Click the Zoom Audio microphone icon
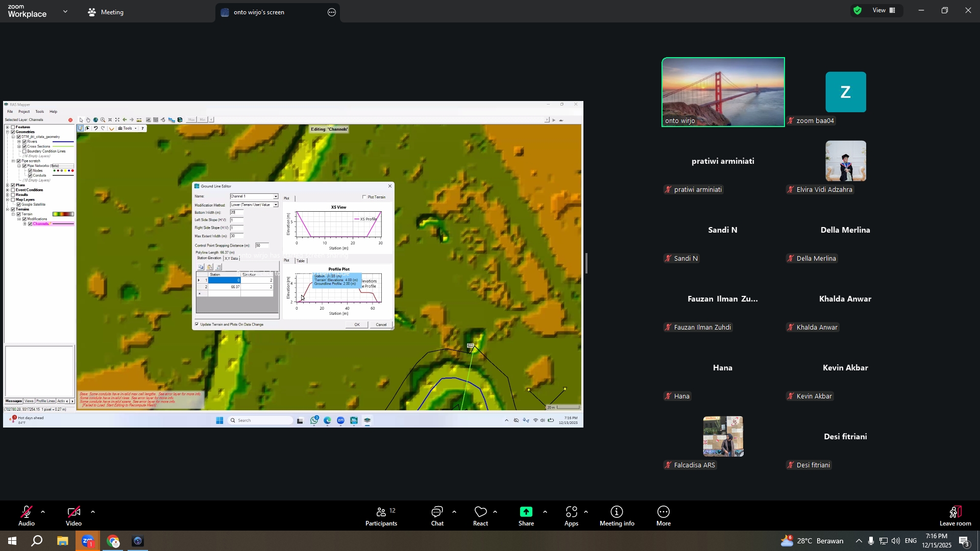The image size is (980, 551). coord(27,512)
